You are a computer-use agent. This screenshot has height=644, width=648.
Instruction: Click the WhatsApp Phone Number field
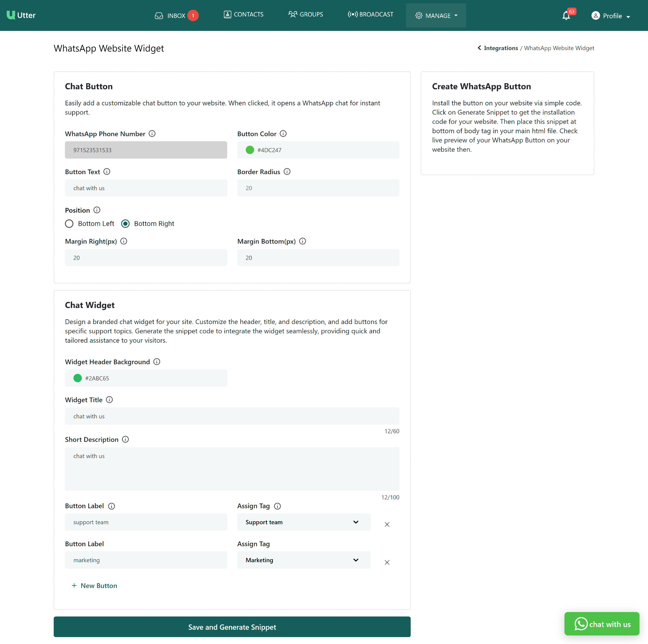tap(146, 150)
